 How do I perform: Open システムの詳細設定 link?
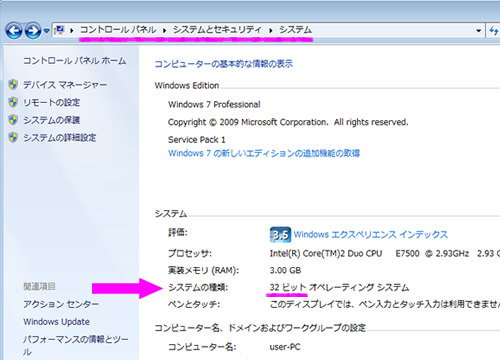click(60, 138)
